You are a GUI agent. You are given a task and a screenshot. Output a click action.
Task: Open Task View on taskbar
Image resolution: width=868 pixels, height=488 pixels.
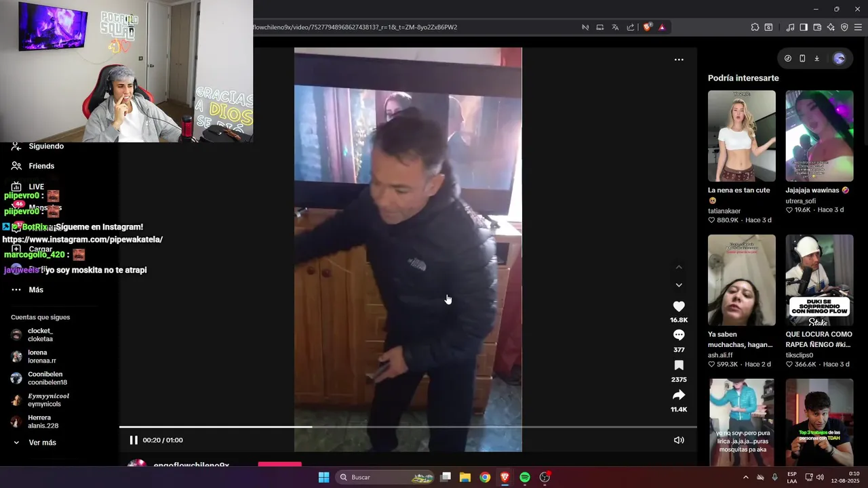(x=446, y=477)
